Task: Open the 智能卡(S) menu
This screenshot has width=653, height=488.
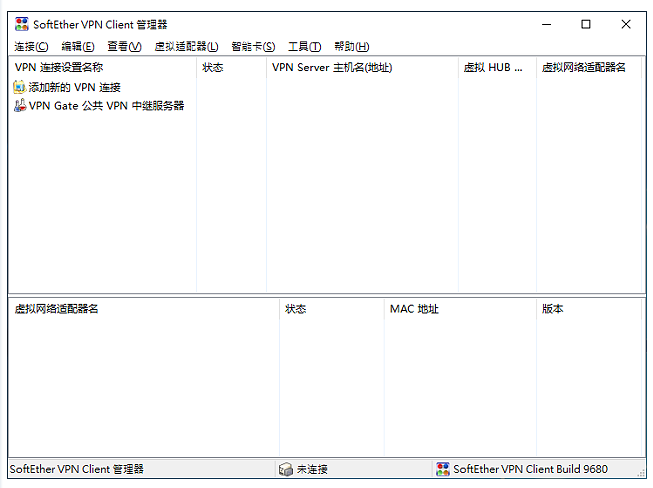Action: pos(253,46)
